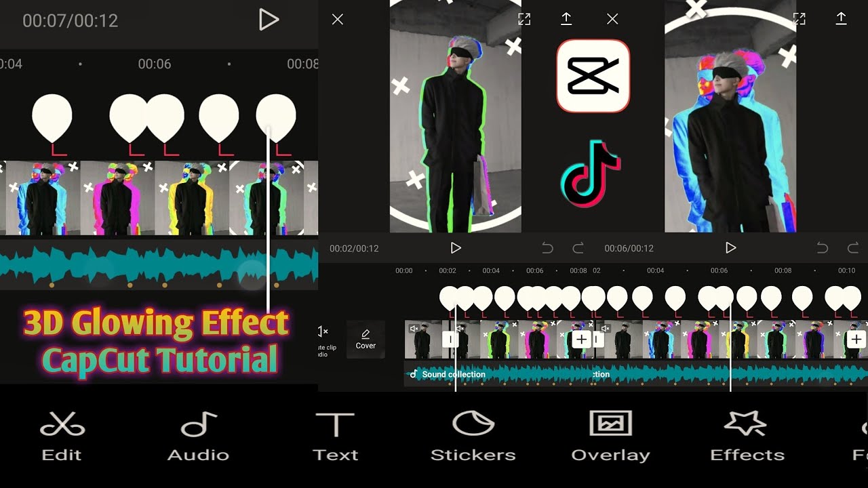Play the preview beside 00:02/00:12
The image size is (868, 488).
coord(456,248)
